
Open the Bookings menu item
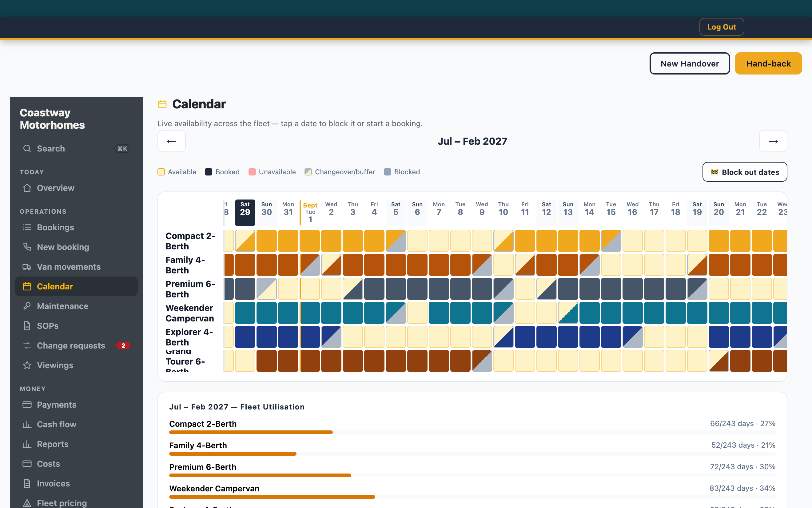pos(76,228)
